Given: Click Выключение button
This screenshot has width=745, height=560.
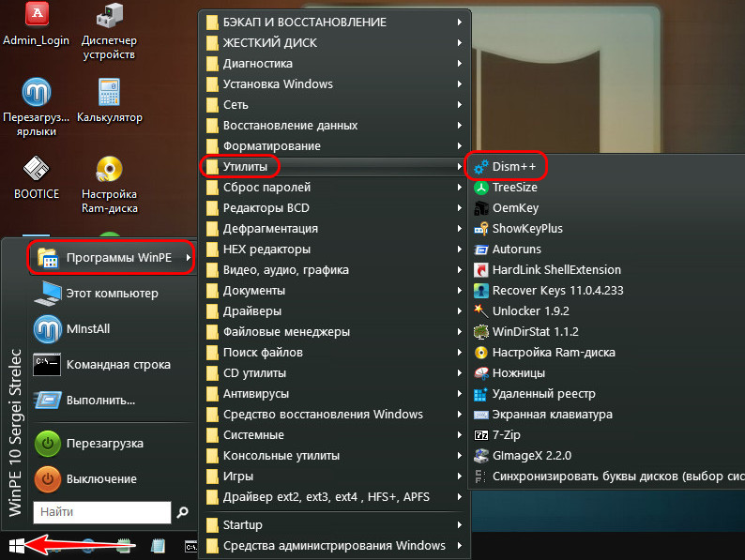Looking at the screenshot, I should point(114,479).
